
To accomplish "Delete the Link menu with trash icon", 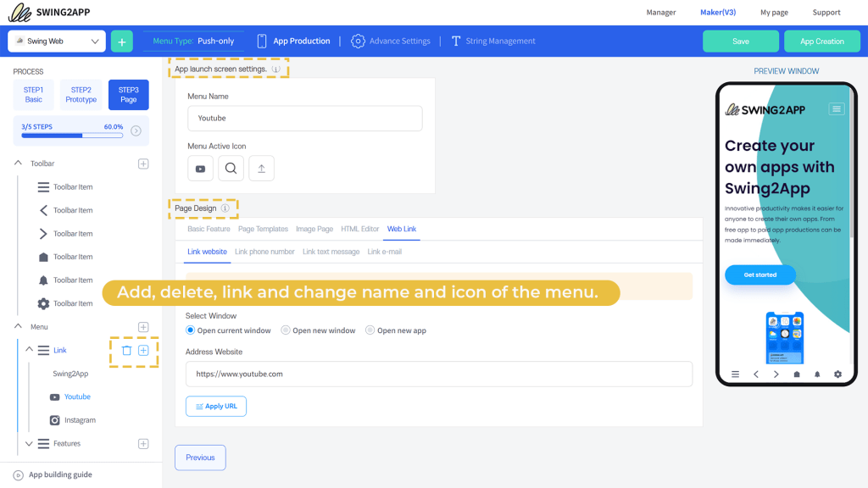I will (x=127, y=350).
